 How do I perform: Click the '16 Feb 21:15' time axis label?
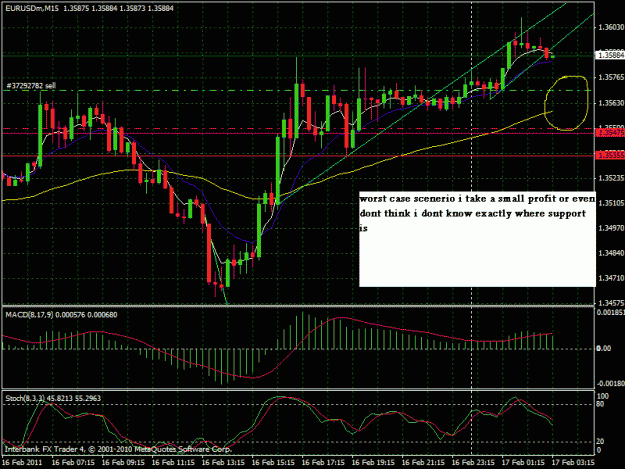pyautogui.click(x=423, y=463)
